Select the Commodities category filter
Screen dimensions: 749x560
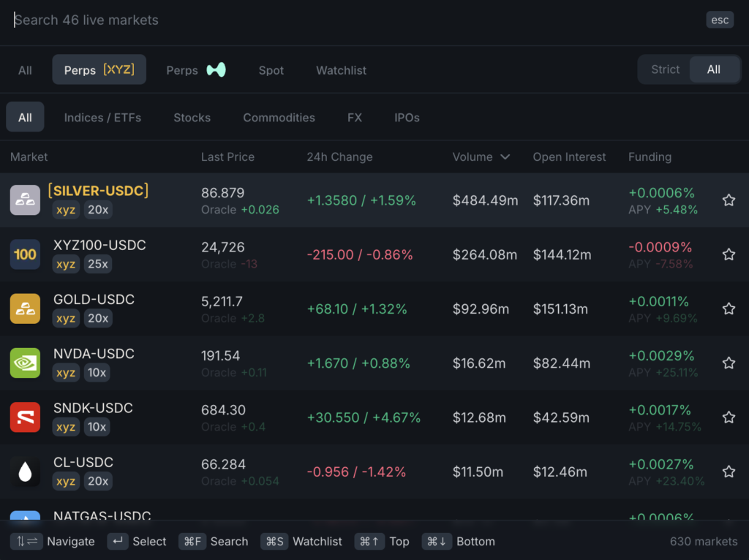279,118
